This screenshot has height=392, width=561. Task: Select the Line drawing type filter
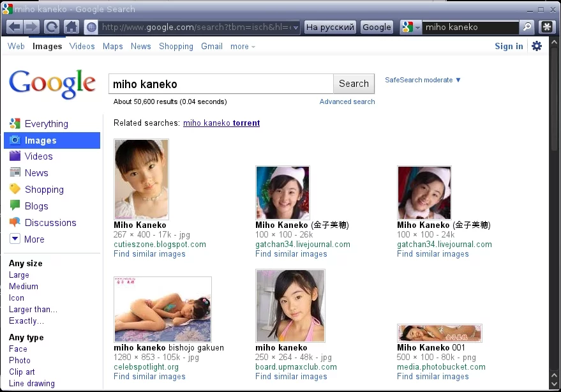pyautogui.click(x=31, y=383)
